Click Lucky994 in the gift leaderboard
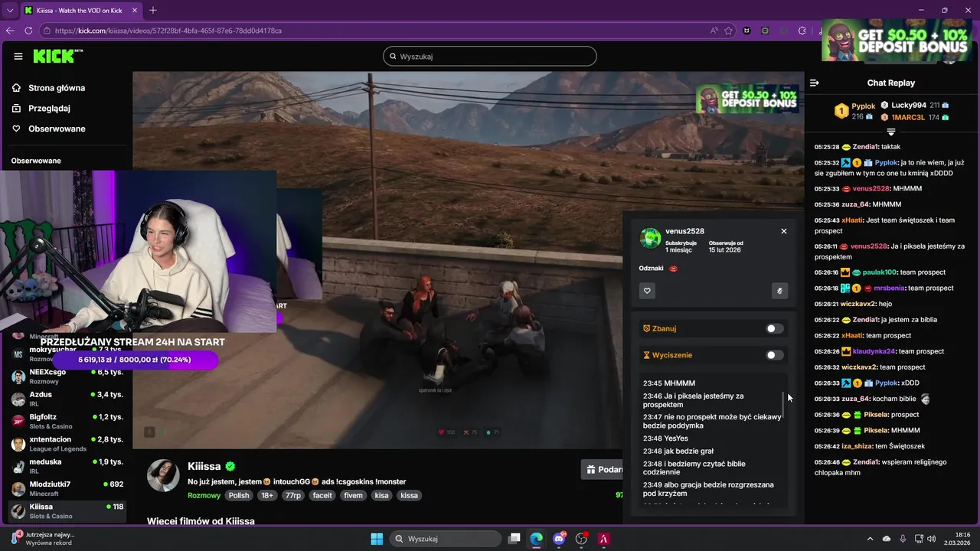This screenshot has width=980, height=551. coord(909,105)
